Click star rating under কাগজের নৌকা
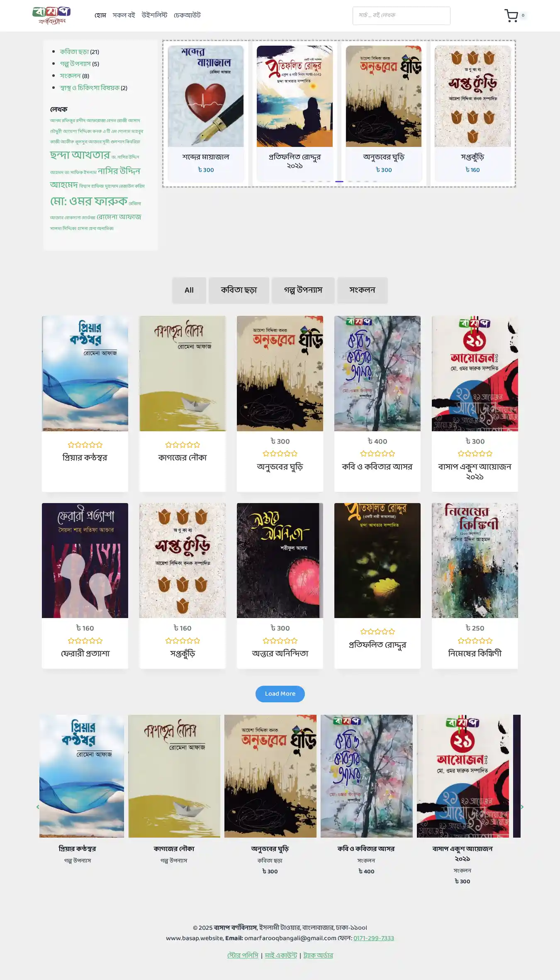 click(183, 445)
